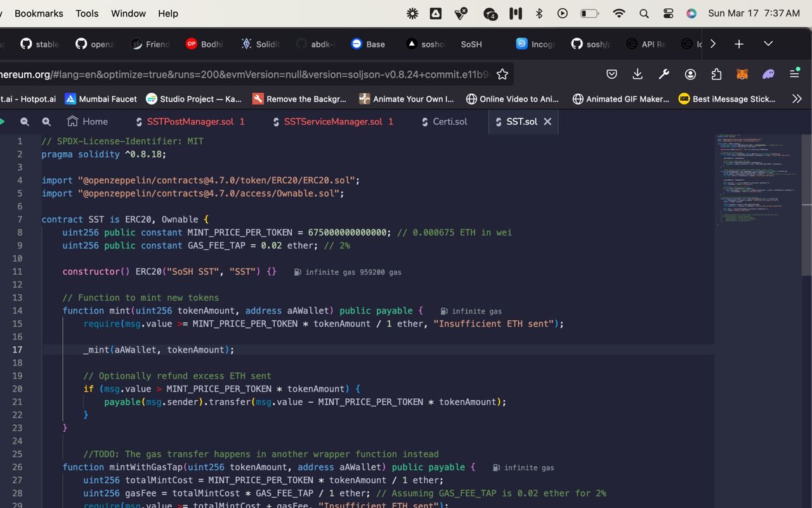Open the Phantom wallet extension
This screenshot has height=508, width=812.
tap(768, 74)
